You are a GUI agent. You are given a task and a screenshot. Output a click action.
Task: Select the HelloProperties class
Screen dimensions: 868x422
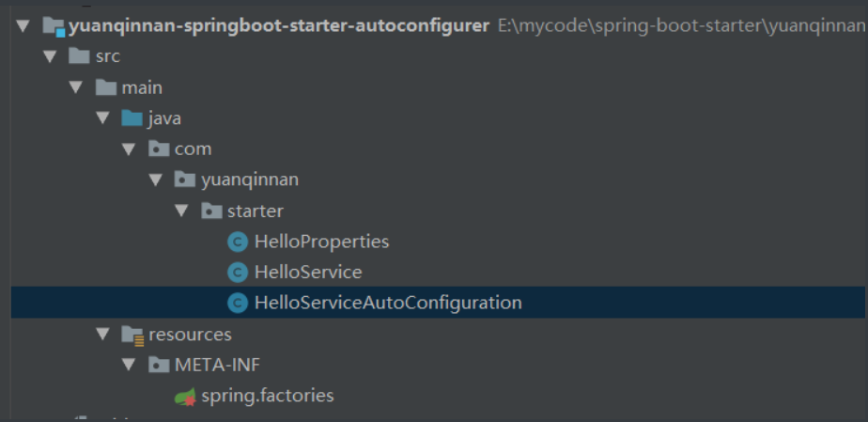tap(321, 242)
